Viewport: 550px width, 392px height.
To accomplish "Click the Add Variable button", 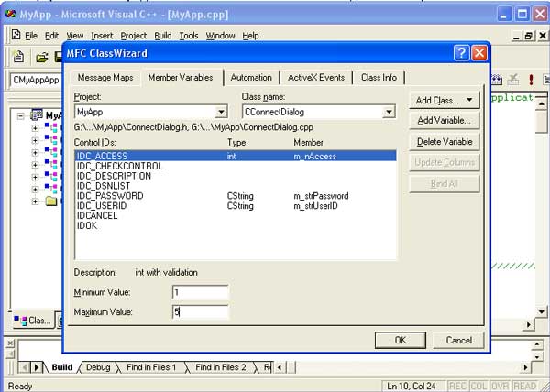I will pyautogui.click(x=444, y=121).
